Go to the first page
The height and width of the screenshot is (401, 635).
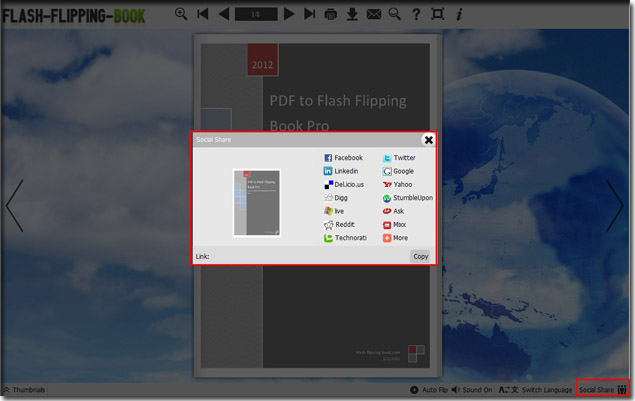[202, 14]
